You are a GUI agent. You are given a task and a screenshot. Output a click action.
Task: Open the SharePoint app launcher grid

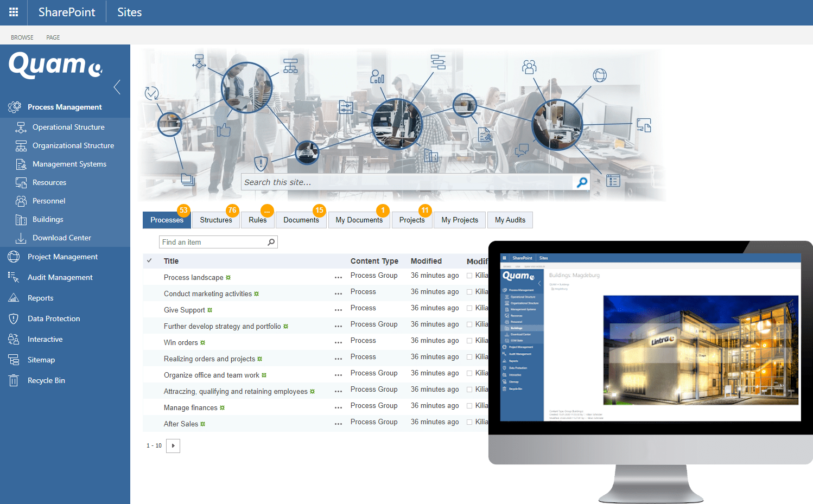14,12
